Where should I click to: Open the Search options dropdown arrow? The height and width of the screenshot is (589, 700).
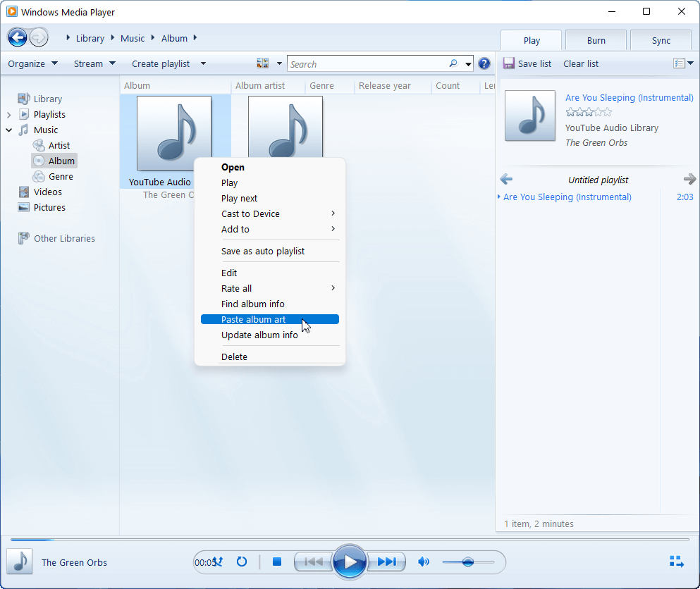pyautogui.click(x=468, y=64)
